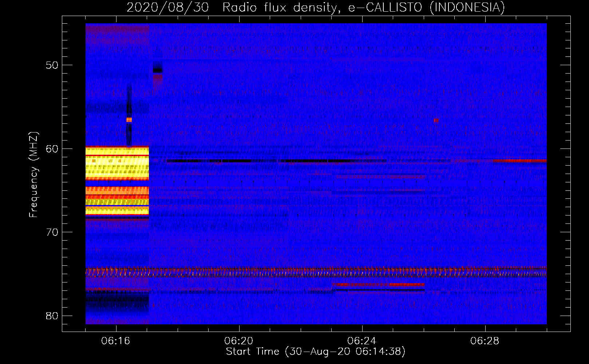Click the "80" frequency tick label

52,316
